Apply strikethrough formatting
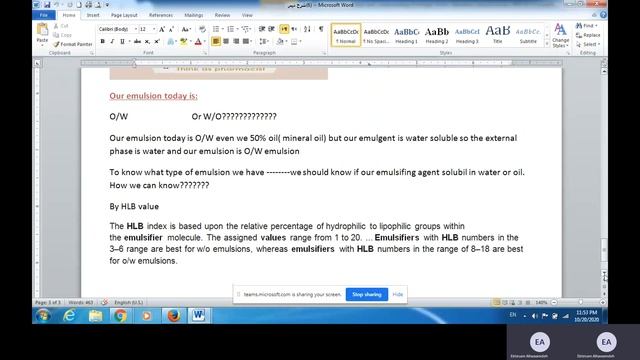 point(137,41)
